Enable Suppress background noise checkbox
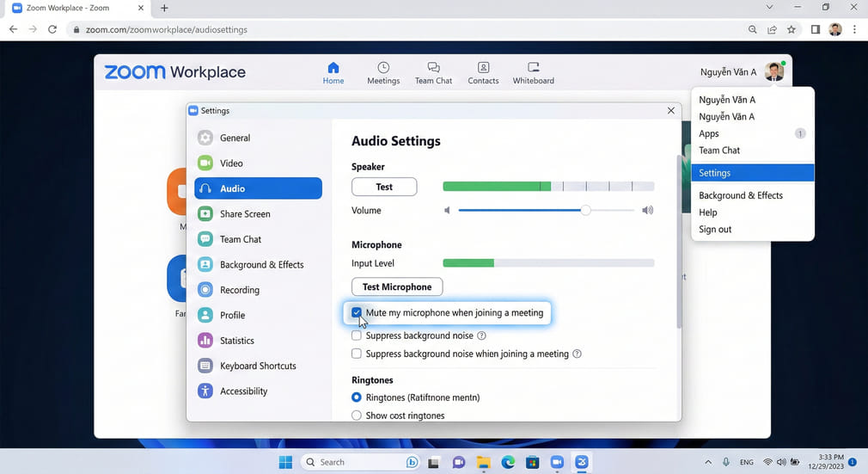 point(357,336)
